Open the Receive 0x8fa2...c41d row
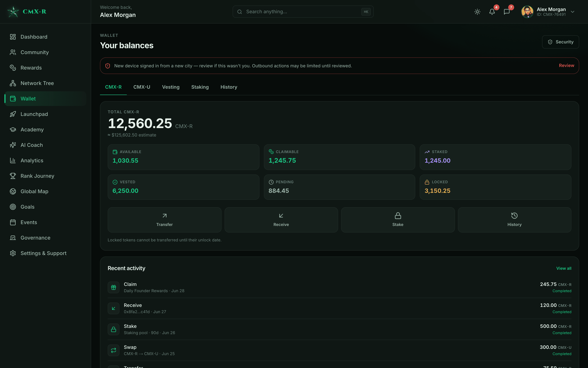Image resolution: width=588 pixels, height=368 pixels. (339, 308)
